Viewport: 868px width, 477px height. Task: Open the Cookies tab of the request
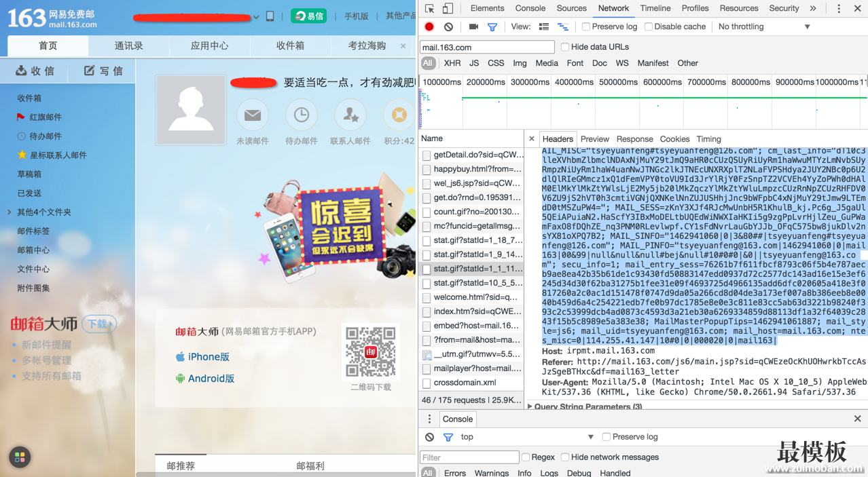pyautogui.click(x=674, y=138)
